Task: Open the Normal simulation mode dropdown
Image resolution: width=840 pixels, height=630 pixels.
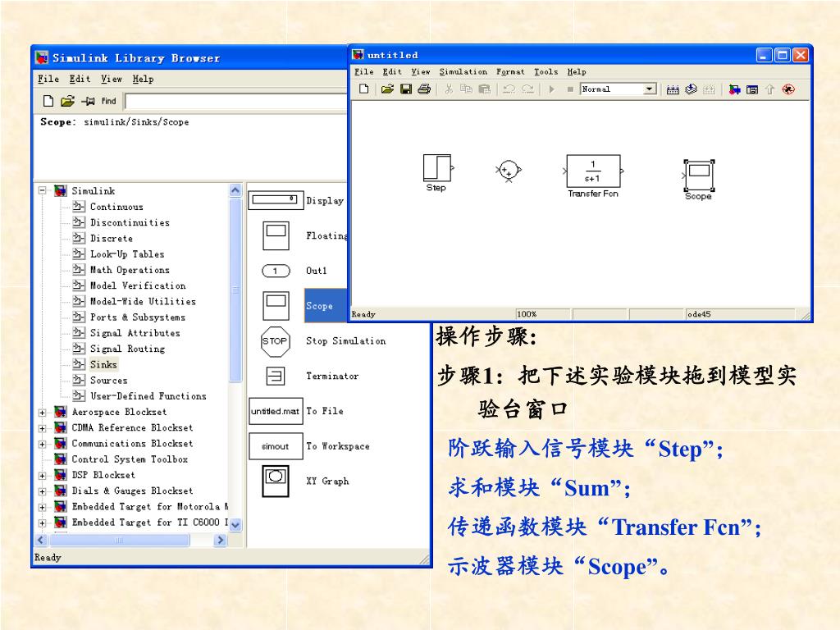Action: tap(650, 89)
